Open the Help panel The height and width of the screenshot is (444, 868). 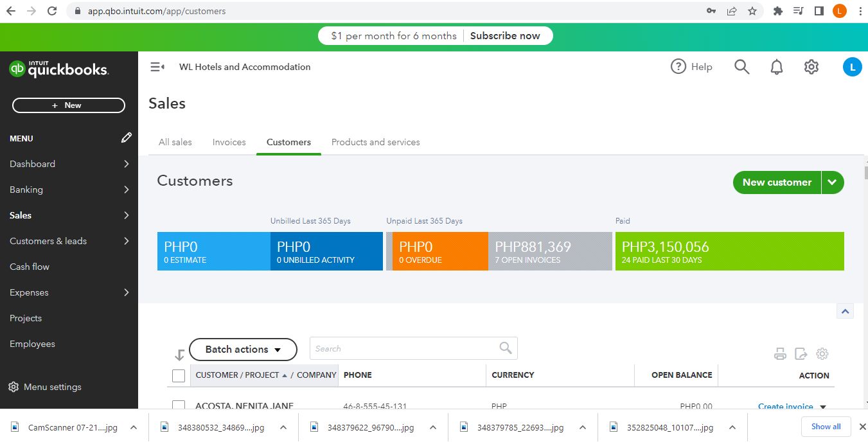692,67
